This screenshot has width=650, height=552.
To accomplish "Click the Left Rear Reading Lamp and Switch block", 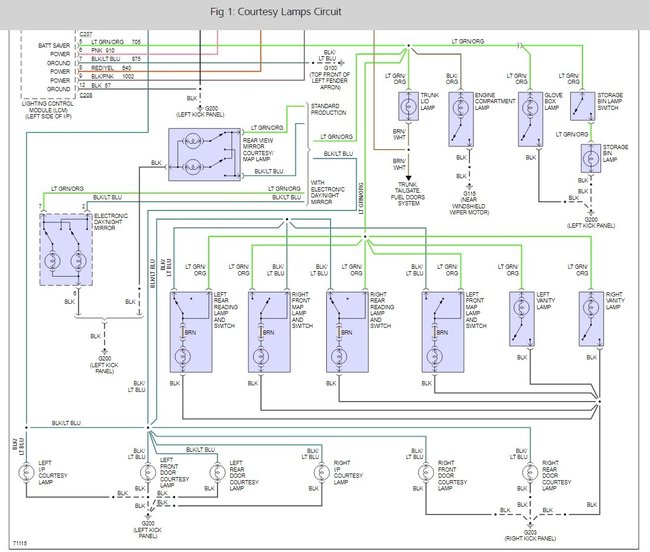I will coord(186,332).
